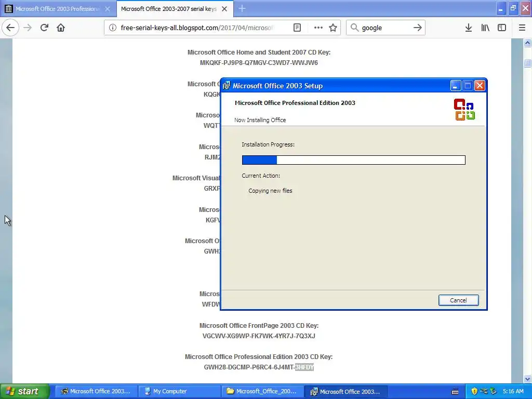Minimize the Office 2003 Setup window

455,86
